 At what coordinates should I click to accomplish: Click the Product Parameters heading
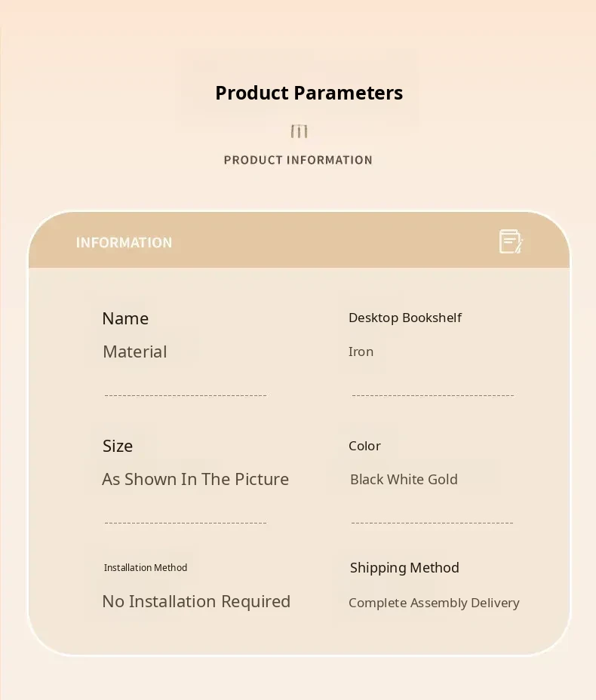point(309,93)
